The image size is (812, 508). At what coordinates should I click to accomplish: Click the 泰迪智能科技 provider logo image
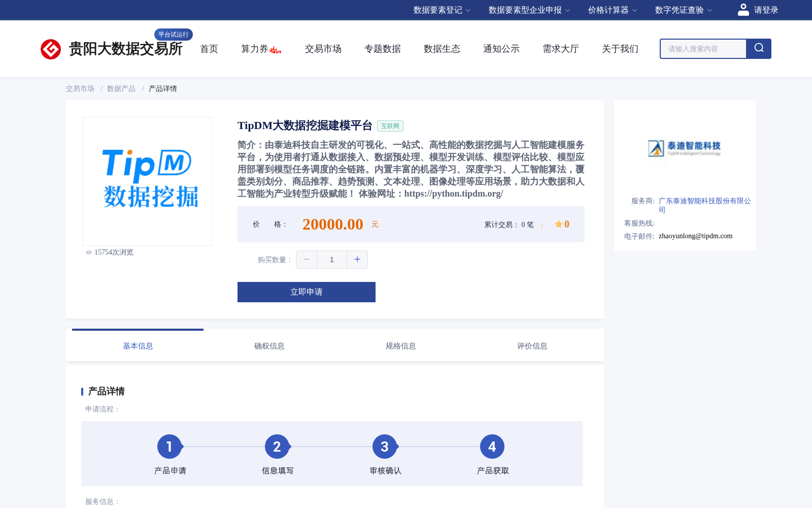pyautogui.click(x=685, y=148)
